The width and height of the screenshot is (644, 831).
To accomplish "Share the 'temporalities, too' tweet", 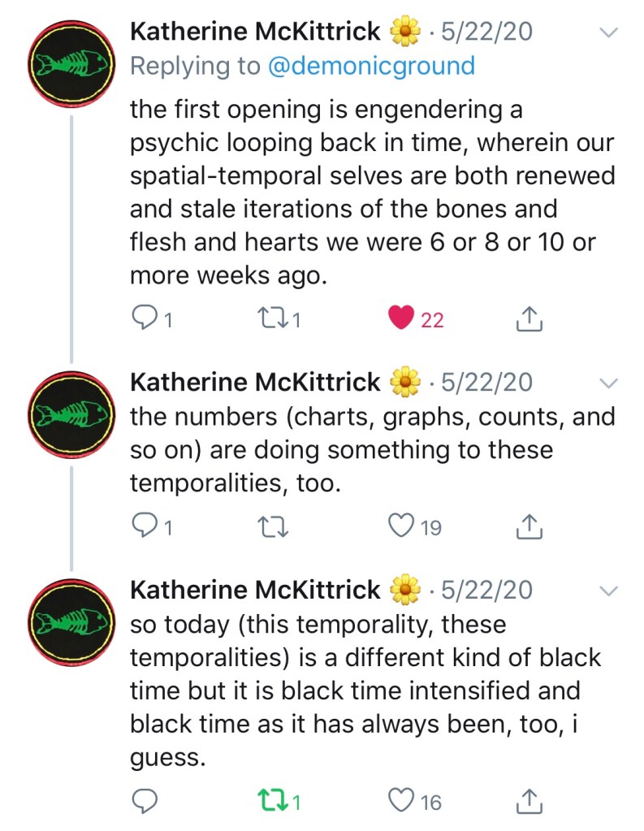I will click(x=529, y=527).
